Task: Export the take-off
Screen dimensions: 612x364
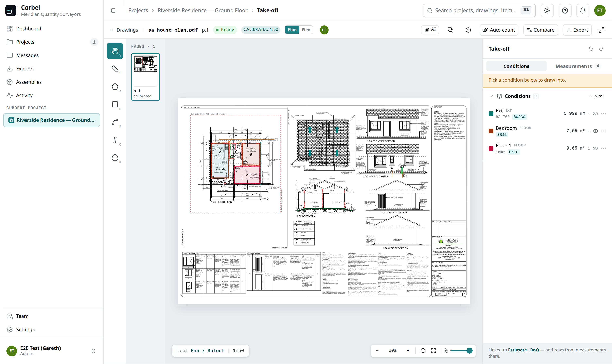Action: pyautogui.click(x=577, y=30)
